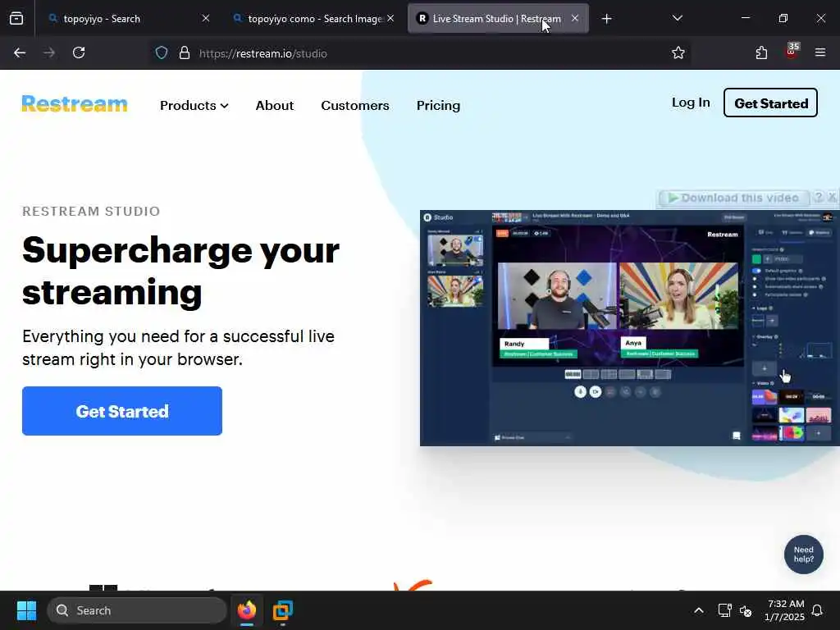The image size is (840, 630).
Task: Click the Download this video button
Action: 734,199
